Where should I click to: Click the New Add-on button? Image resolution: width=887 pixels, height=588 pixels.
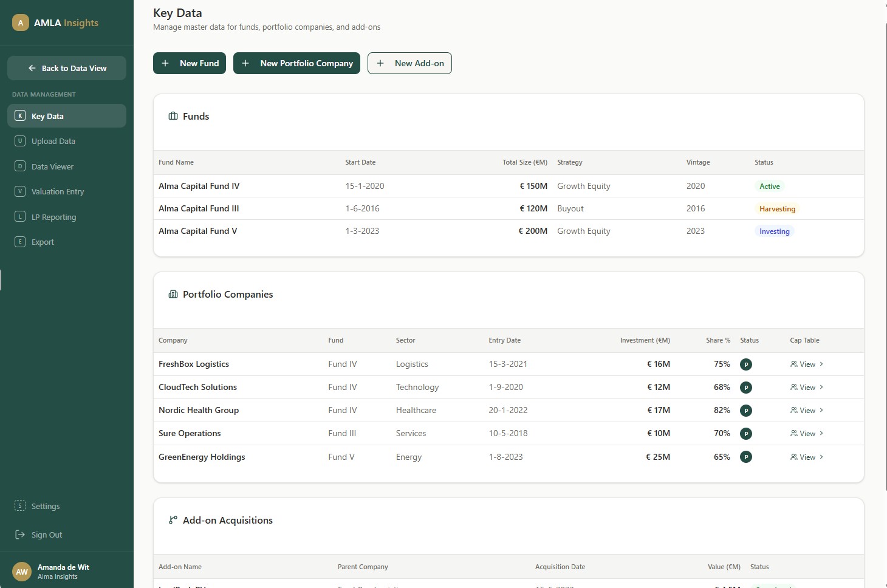[409, 63]
